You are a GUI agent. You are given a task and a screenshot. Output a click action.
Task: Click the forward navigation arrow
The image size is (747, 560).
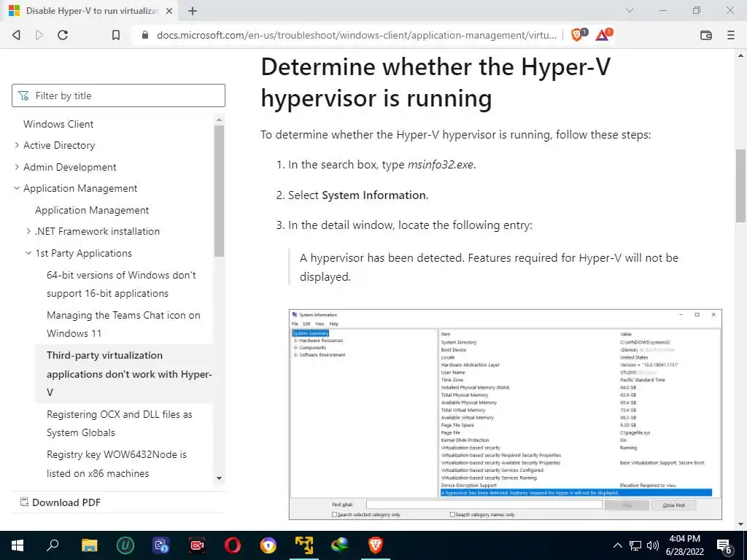[x=39, y=35]
